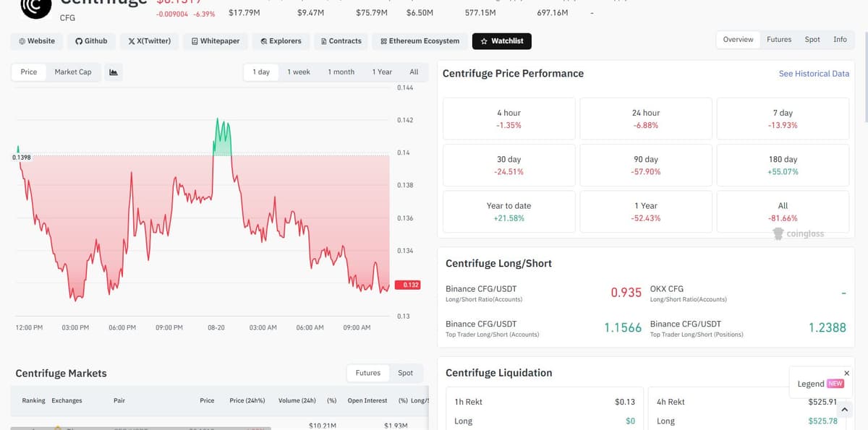Click the Exchanges column header
The image size is (868, 430).
67,400
